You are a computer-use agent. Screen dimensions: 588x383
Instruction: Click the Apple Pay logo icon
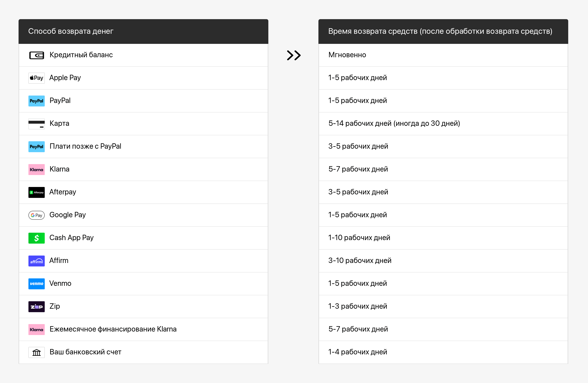coord(36,78)
